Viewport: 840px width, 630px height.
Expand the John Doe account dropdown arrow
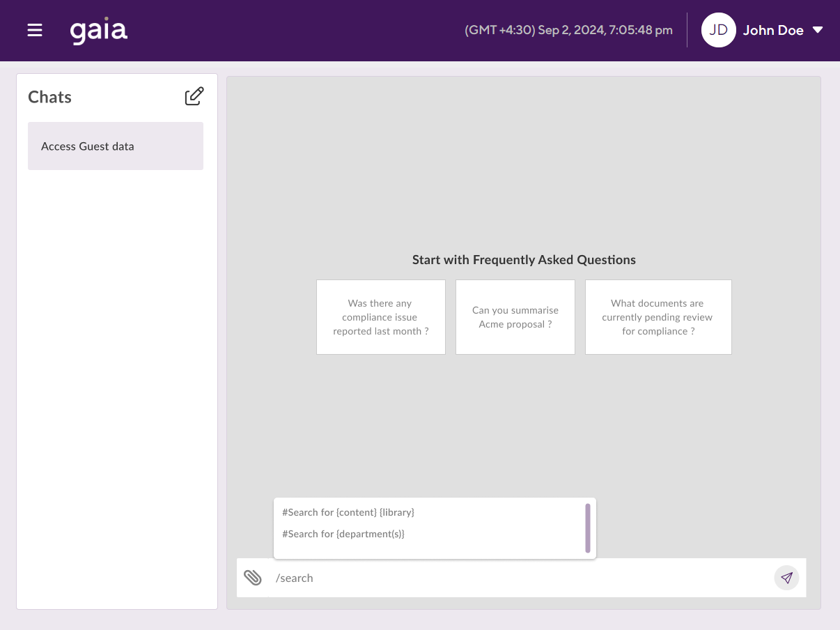[x=818, y=31]
